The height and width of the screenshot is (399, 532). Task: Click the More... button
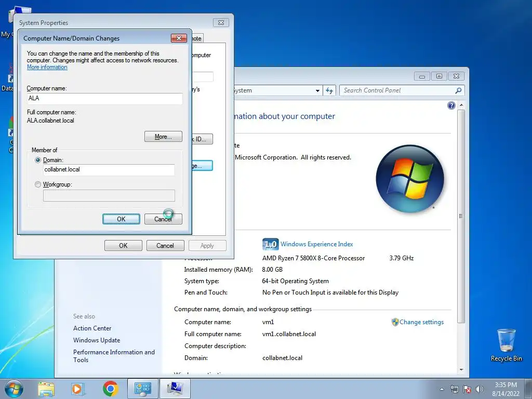click(163, 137)
